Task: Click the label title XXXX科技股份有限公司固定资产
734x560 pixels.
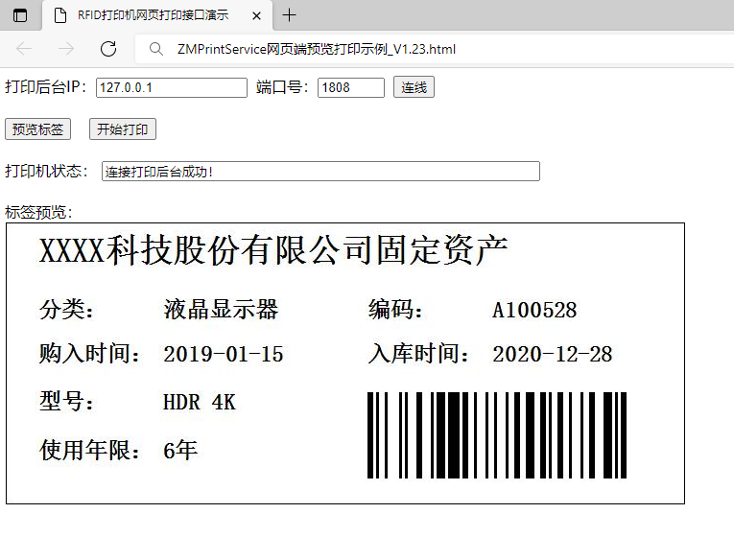Action: click(x=273, y=250)
